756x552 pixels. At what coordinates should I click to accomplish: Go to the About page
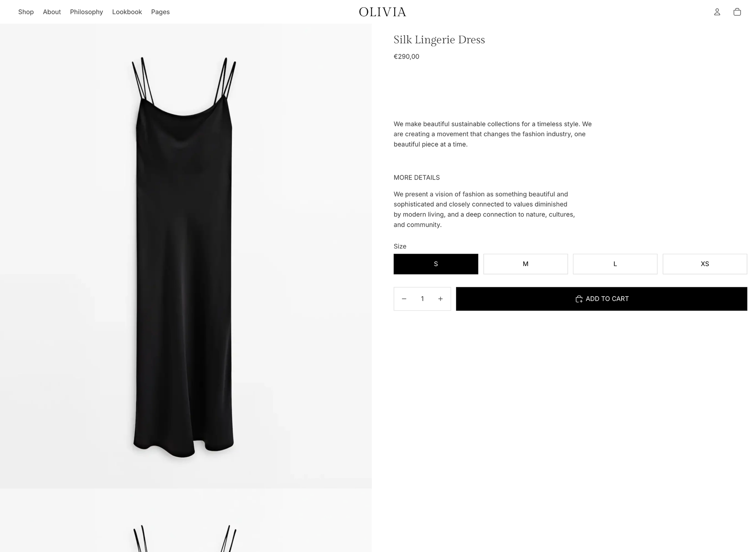point(52,12)
